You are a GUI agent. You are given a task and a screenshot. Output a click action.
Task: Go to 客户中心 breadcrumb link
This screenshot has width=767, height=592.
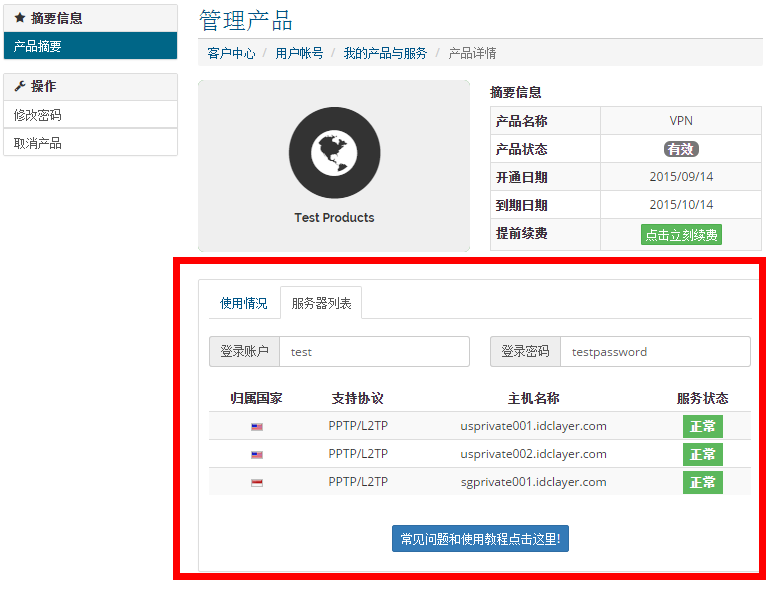[231, 53]
